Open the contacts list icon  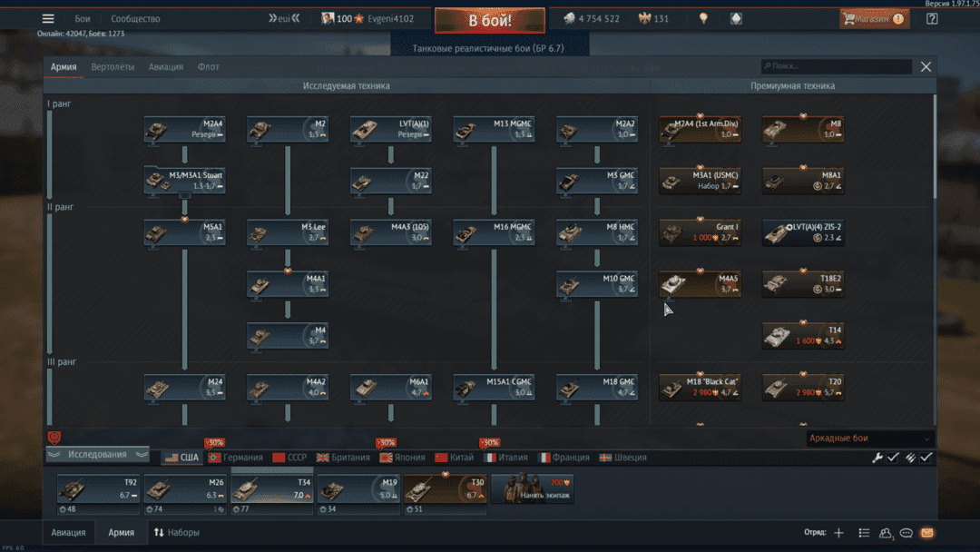click(885, 533)
